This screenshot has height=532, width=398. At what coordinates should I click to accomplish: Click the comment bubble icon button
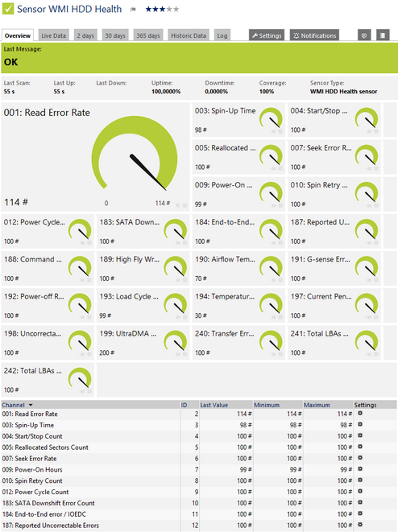(364, 35)
